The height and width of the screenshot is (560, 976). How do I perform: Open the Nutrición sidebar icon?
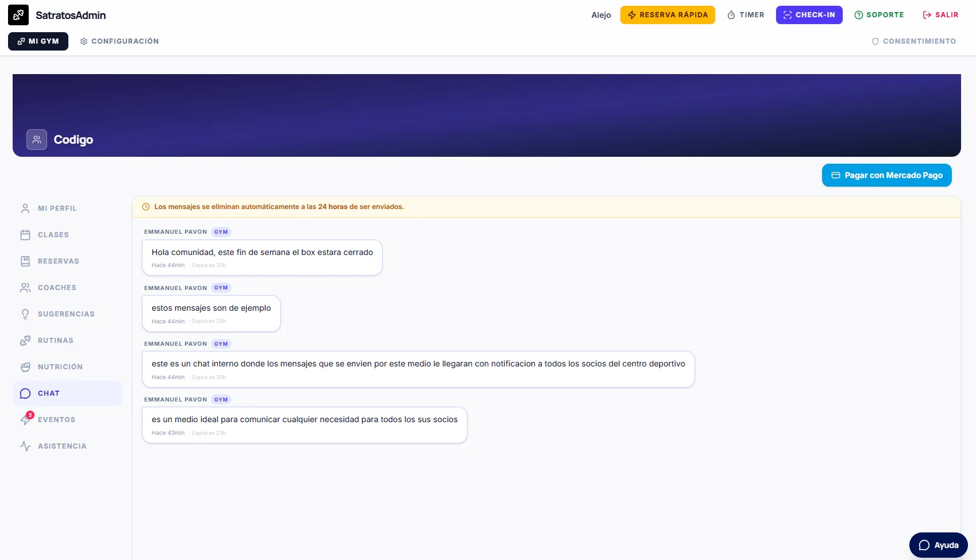[x=25, y=367]
